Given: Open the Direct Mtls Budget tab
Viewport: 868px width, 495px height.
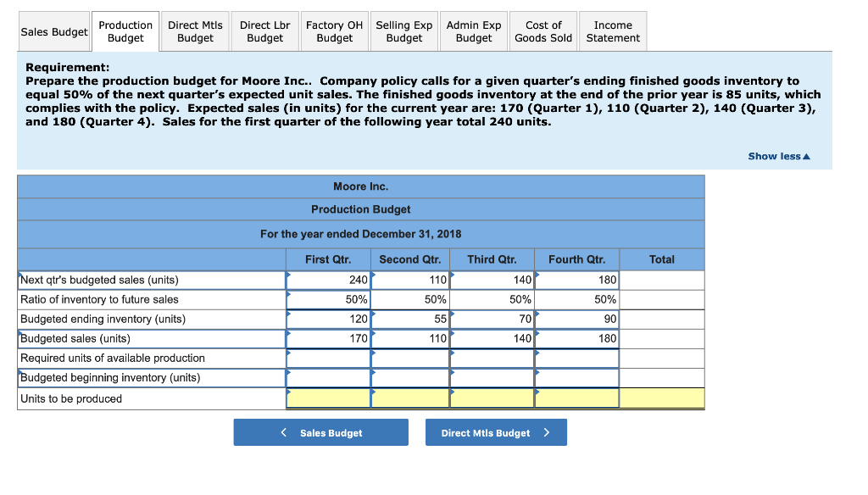Looking at the screenshot, I should (195, 31).
